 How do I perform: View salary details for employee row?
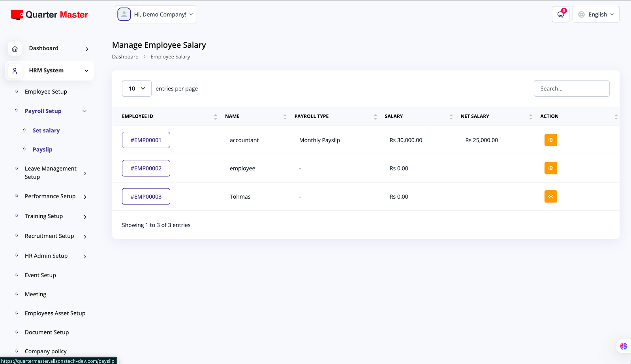pos(550,168)
